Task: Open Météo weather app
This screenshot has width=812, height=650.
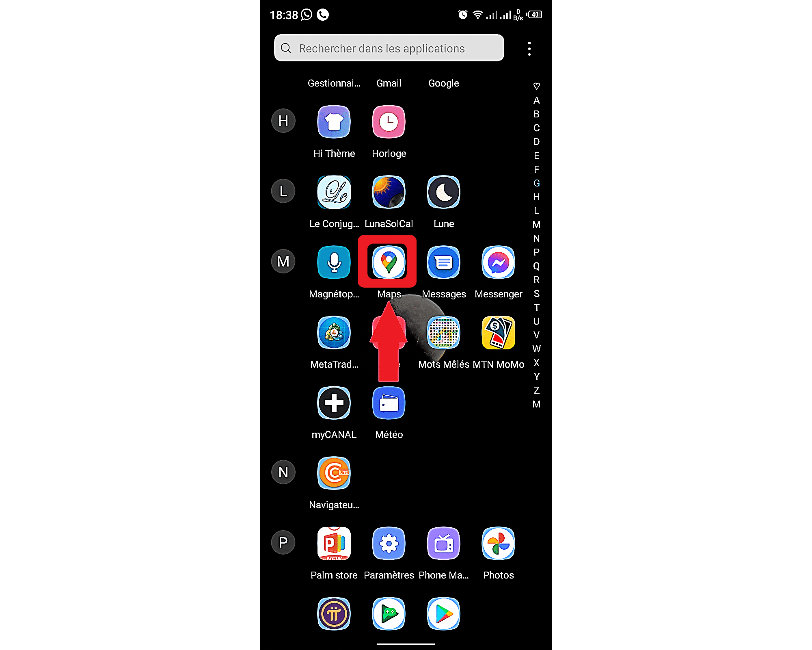Action: (x=388, y=403)
